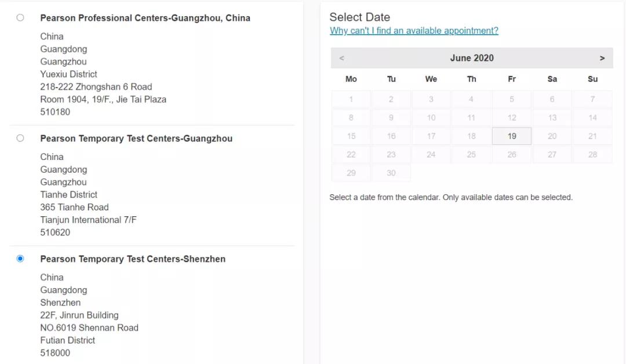Pick June 19 on the calendar
Image resolution: width=626 pixels, height=364 pixels.
click(x=511, y=136)
